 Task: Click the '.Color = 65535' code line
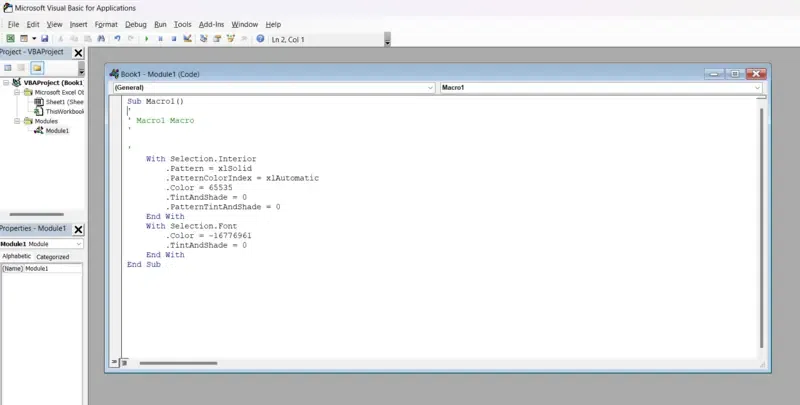199,187
